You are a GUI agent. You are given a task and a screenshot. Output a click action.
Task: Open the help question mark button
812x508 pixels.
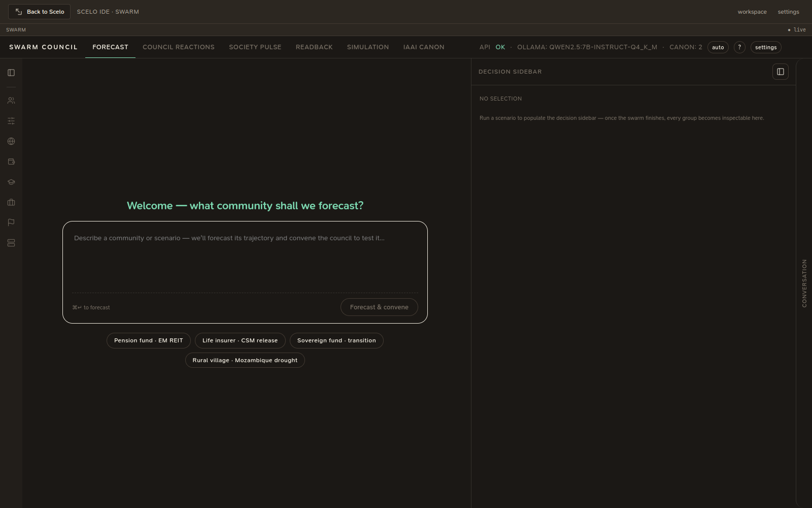pos(739,47)
